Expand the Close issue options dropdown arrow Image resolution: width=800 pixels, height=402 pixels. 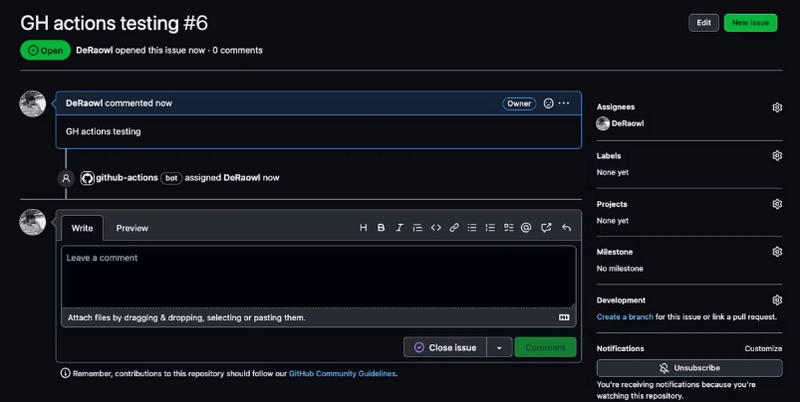(x=499, y=347)
